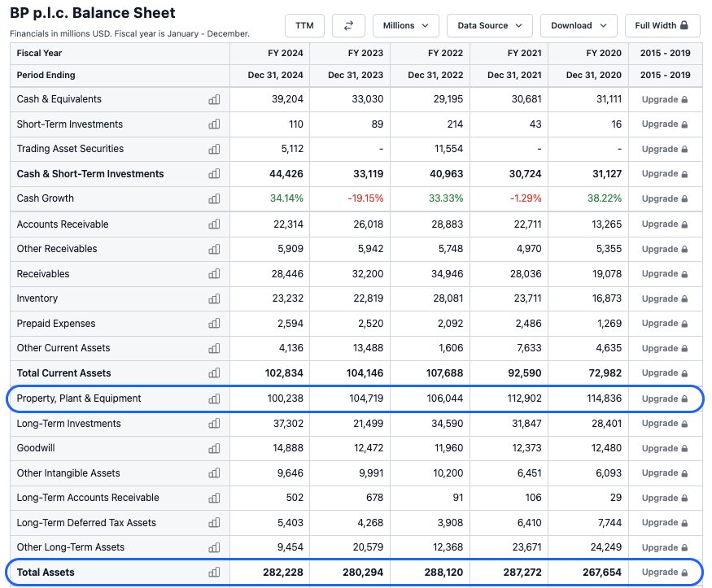Click Upgrade in Total Assets row
Screen dimensions: 712x588
665,572
